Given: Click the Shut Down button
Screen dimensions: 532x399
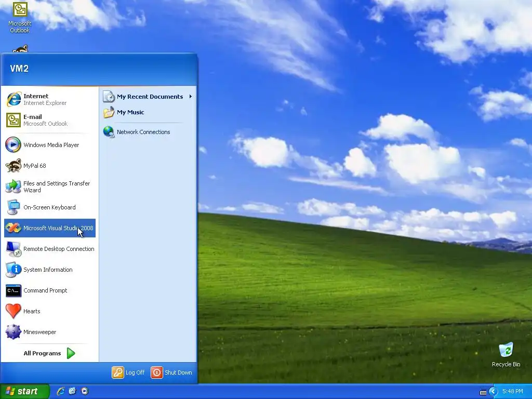Looking at the screenshot, I should [x=171, y=373].
